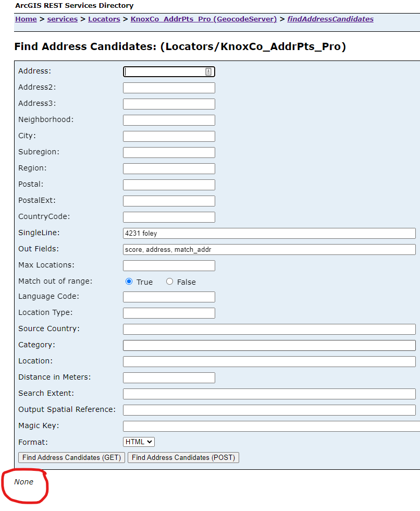Click the Magic Key input field
This screenshot has width=420, height=511.
[271, 426]
